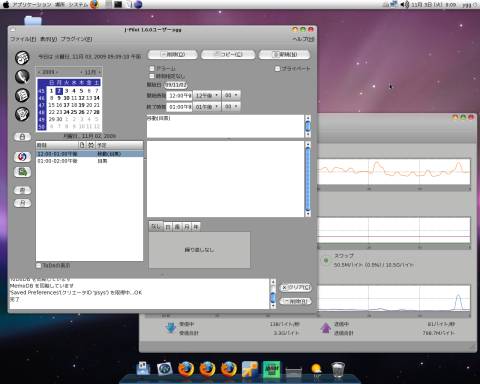This screenshot has width=480, height=384.
Task: Open the end hour 01午後 dropdown
Action: 207,107
